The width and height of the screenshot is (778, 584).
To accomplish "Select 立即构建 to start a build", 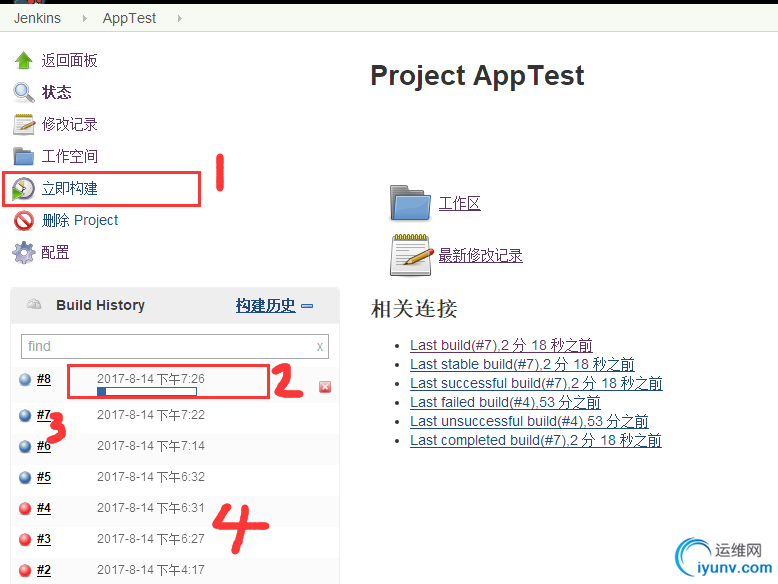I will pyautogui.click(x=69, y=189).
